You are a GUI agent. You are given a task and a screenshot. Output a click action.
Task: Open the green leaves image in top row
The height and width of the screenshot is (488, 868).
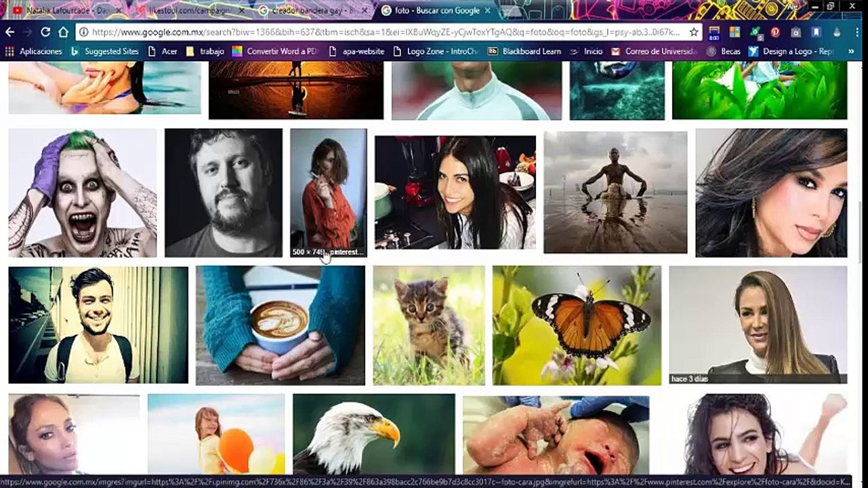tap(760, 90)
